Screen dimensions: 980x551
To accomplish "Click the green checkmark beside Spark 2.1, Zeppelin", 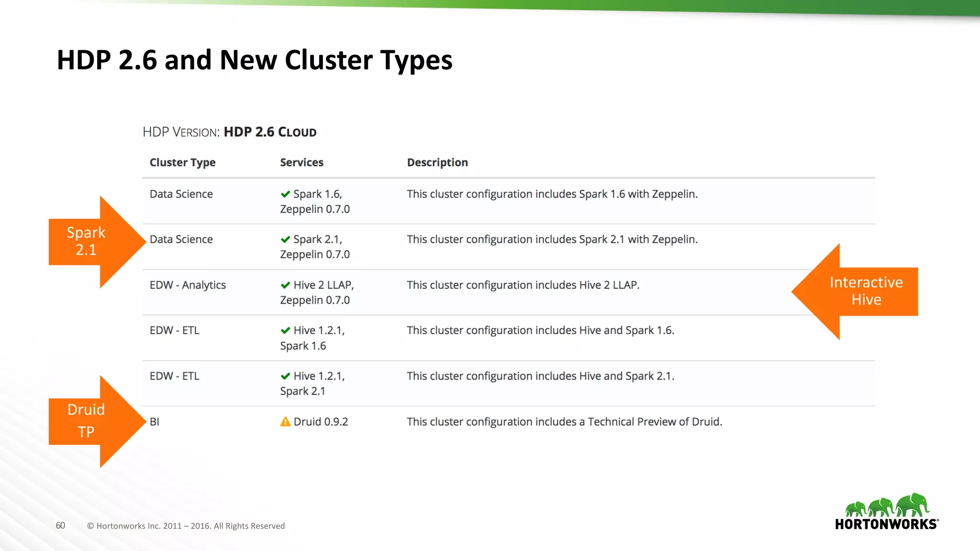I will (x=285, y=240).
